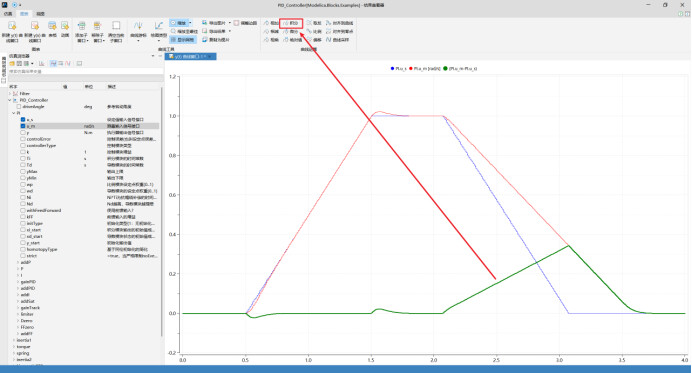Open 绘图类型 plot type dropdown

[158, 31]
